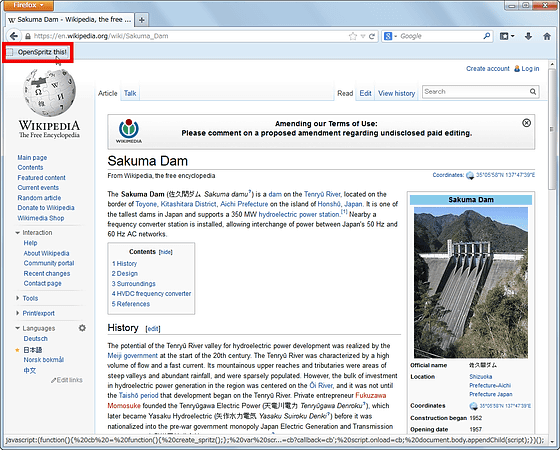Open Google search engine dropdown
This screenshot has height=450, width=560.
(x=390, y=36)
